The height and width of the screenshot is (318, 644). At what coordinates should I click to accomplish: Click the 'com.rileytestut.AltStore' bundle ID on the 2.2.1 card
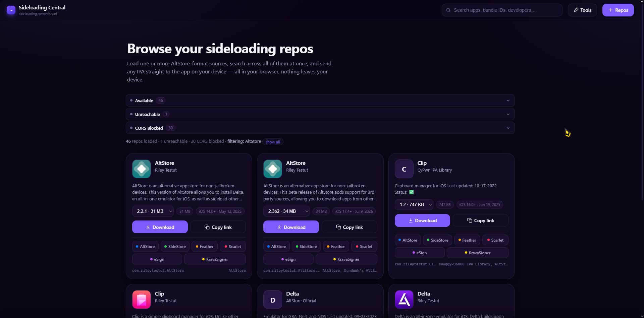(158, 271)
